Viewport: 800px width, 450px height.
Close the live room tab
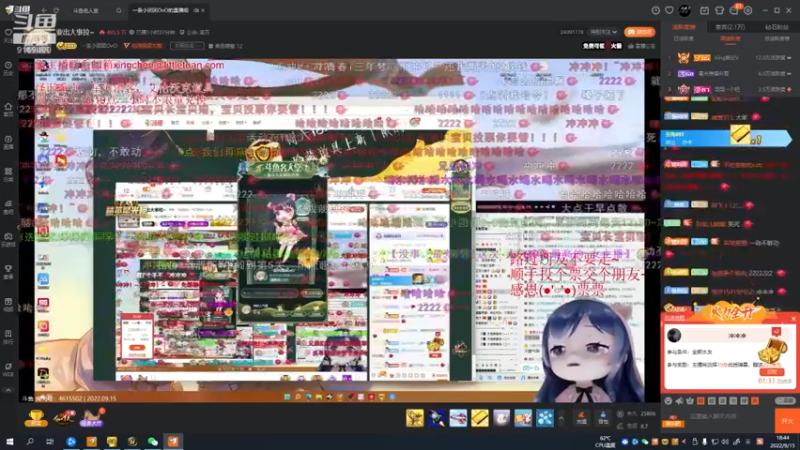pos(203,10)
